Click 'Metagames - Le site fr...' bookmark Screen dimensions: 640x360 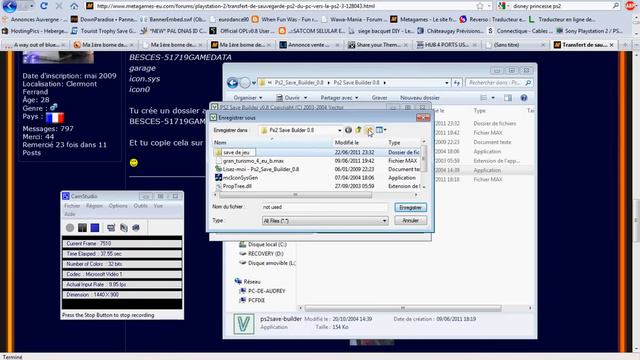pos(423,19)
